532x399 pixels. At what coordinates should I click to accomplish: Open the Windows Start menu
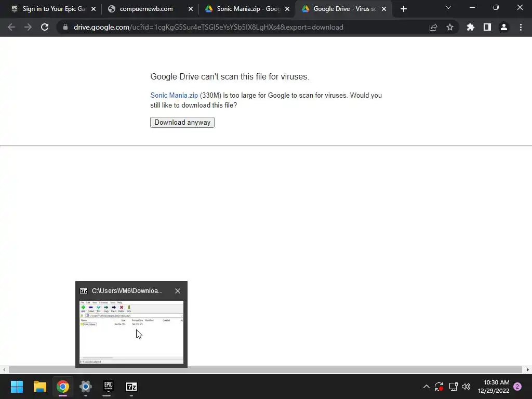pos(17,387)
